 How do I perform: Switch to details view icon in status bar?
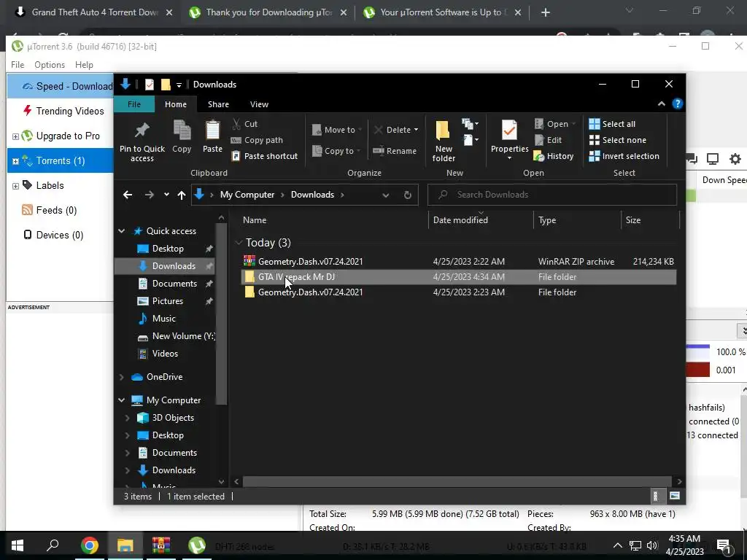(x=656, y=496)
